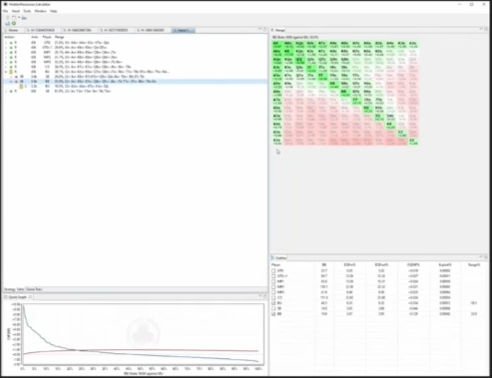Click the KK cell in range grid
The width and height of the screenshot is (492, 378).
pos(289,53)
